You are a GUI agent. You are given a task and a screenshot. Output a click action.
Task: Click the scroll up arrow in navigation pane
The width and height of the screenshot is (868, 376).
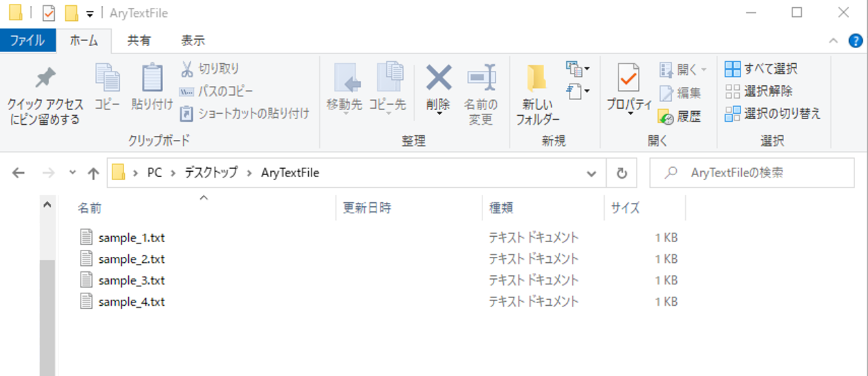[47, 205]
